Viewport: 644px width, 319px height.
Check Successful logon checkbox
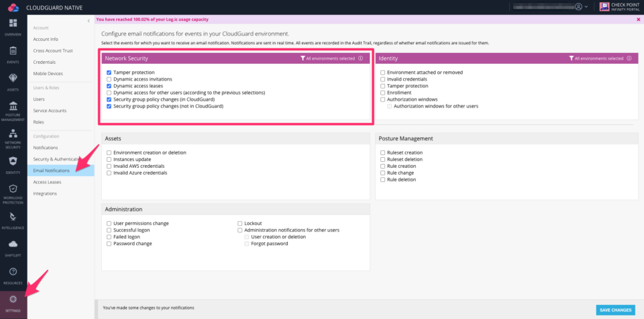tap(109, 230)
